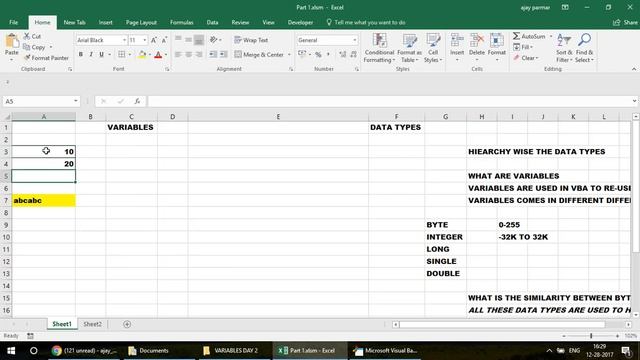Open Conditional Formatting menu
Viewport: 640px width, 360px height.
[x=379, y=48]
